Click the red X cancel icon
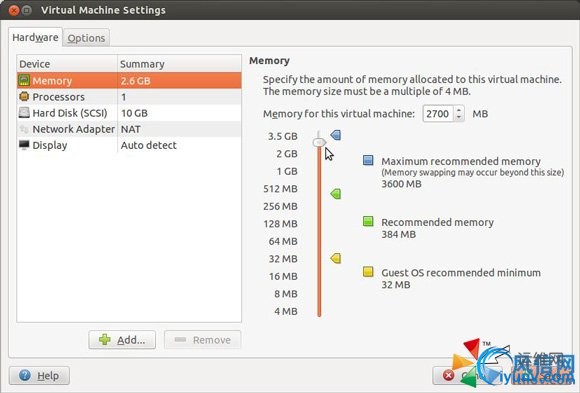Viewport: 580px width, 393px height. point(448,376)
